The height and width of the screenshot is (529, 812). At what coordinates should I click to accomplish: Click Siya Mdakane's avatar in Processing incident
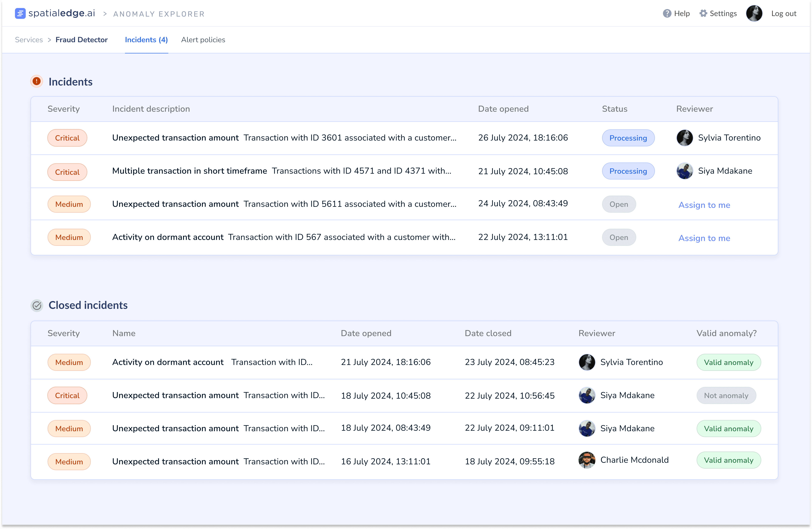(684, 171)
